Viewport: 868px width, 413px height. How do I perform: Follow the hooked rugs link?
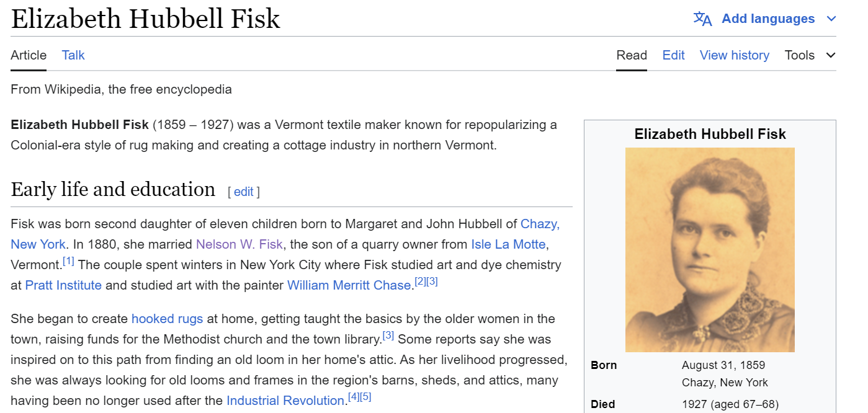[167, 319]
